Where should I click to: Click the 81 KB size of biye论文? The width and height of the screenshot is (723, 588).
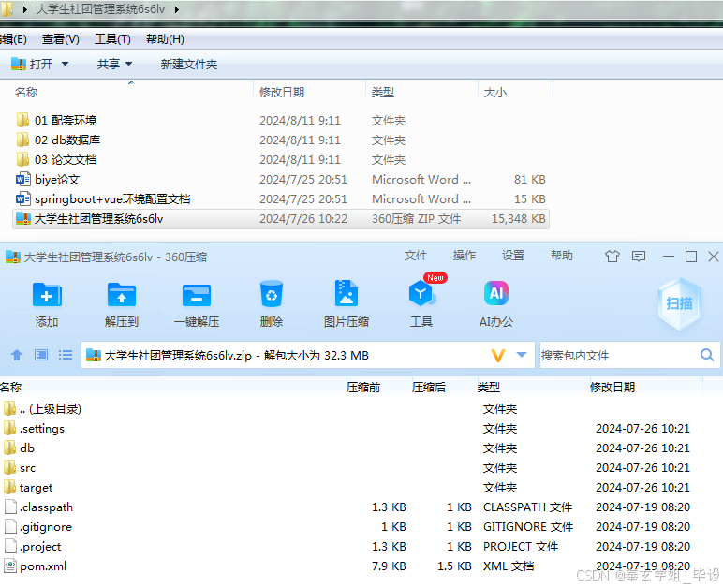pyautogui.click(x=530, y=179)
